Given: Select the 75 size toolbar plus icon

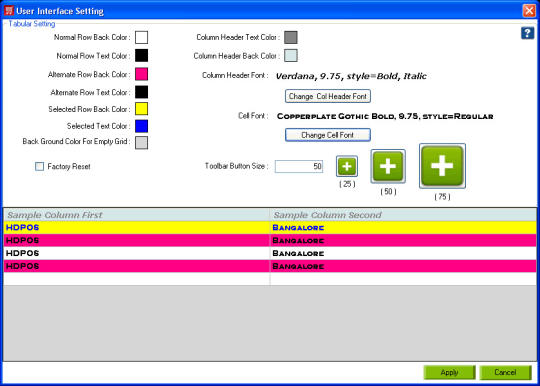Looking at the screenshot, I should [442, 166].
